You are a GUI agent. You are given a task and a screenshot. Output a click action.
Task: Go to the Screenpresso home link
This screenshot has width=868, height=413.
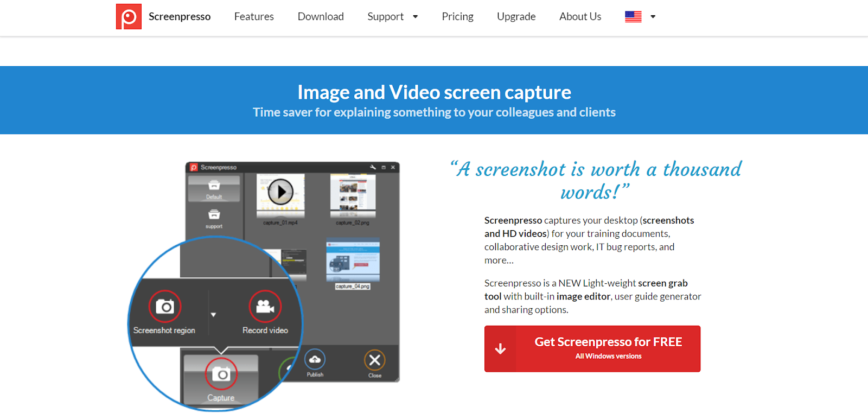180,17
